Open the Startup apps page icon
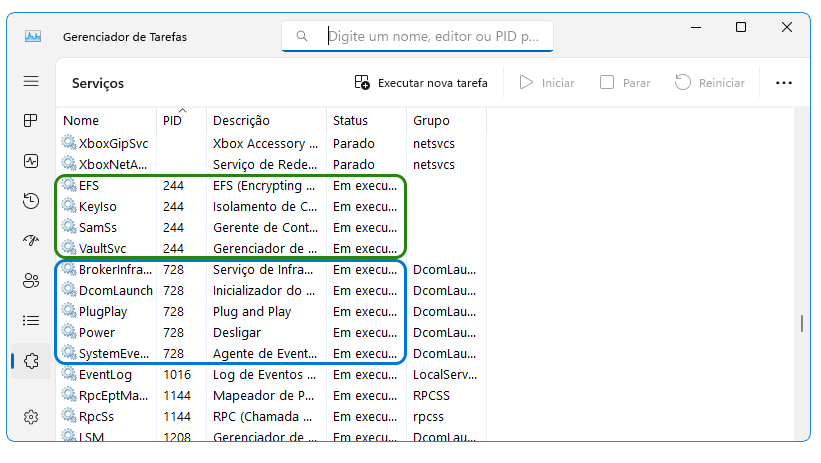 tap(31, 240)
